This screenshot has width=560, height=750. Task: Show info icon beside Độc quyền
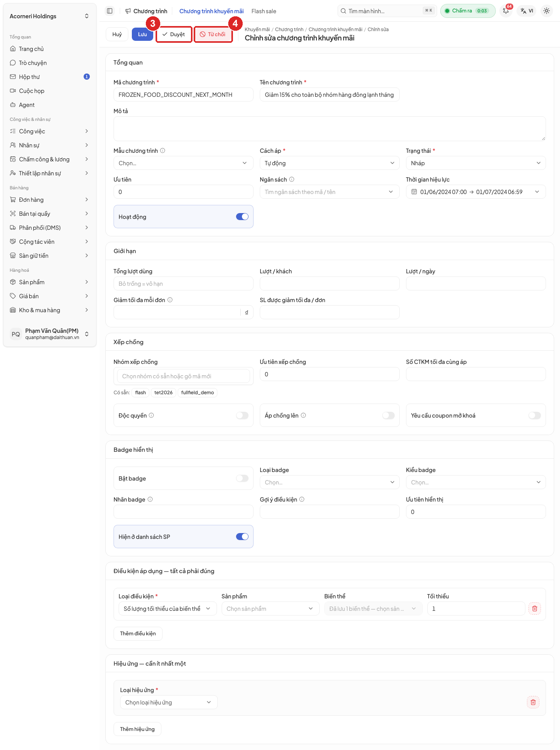click(151, 415)
